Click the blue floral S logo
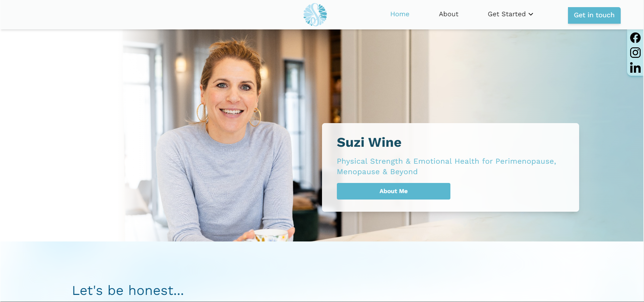The height and width of the screenshot is (302, 644). pos(315,15)
